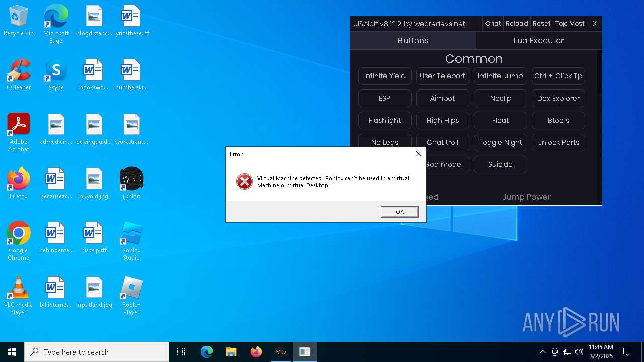
Task: Select the Roblox Studio desktop icon
Action: tap(131, 241)
